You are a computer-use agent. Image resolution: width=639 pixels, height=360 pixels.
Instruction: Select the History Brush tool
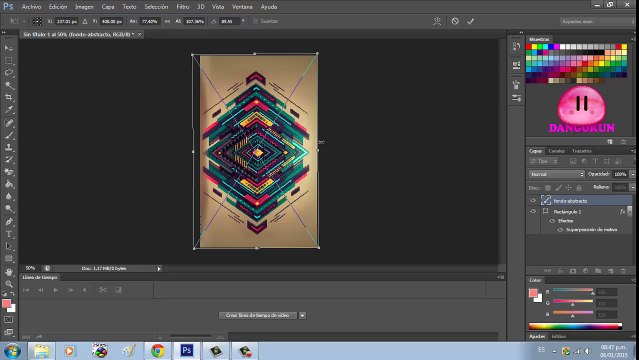click(x=9, y=160)
